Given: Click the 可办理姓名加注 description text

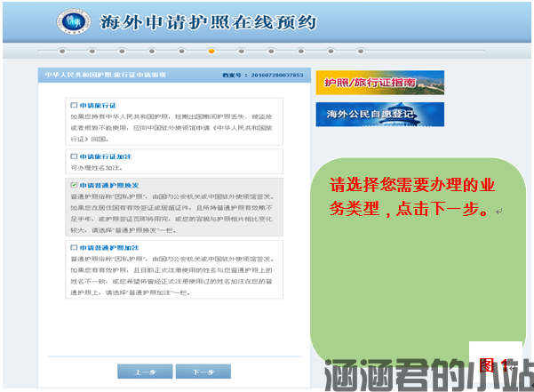Looking at the screenshot, I should point(96,168).
